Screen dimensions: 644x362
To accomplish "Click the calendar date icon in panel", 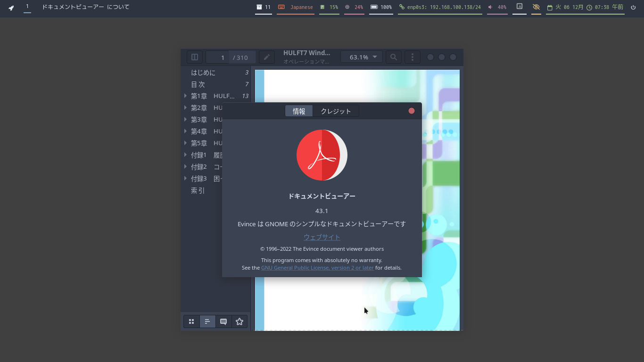I will pyautogui.click(x=550, y=8).
